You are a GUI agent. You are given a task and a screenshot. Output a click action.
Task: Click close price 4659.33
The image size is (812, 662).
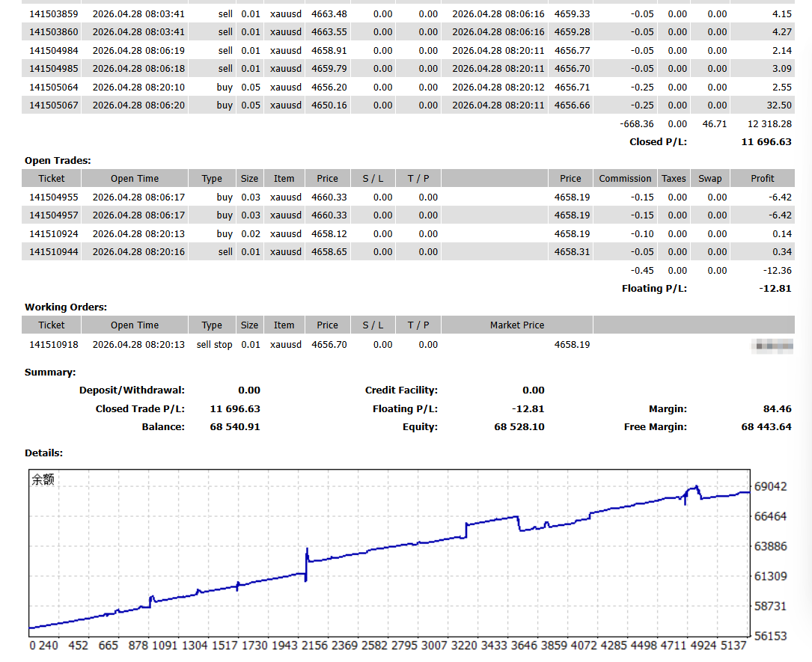(572, 14)
